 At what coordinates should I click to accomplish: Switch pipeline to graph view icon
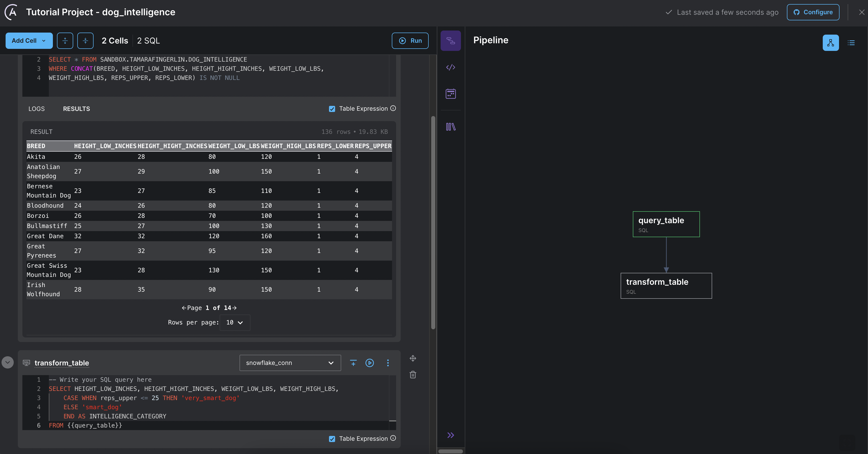(x=830, y=43)
